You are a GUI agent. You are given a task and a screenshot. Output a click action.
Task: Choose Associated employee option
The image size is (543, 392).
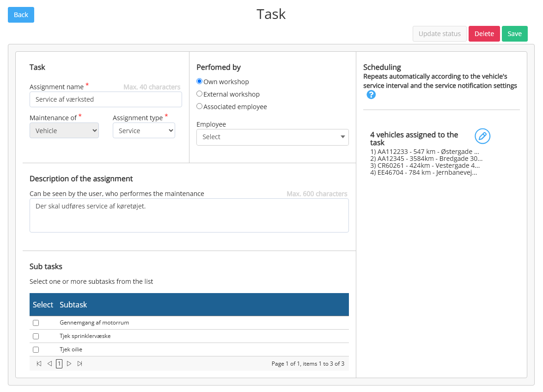pyautogui.click(x=200, y=106)
